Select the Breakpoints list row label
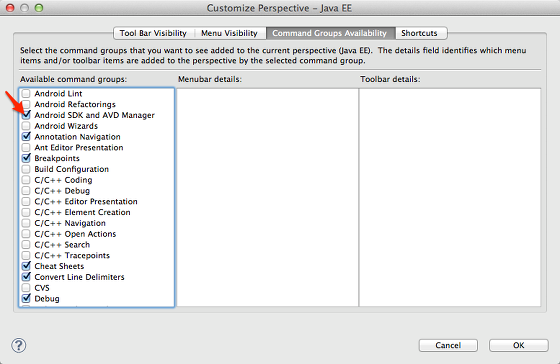 (57, 158)
